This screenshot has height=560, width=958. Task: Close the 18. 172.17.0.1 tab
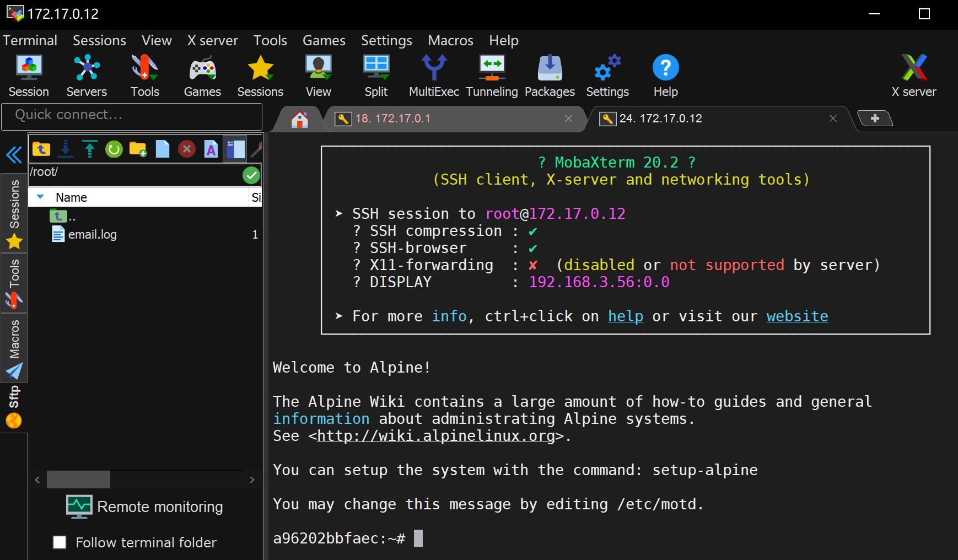click(568, 119)
